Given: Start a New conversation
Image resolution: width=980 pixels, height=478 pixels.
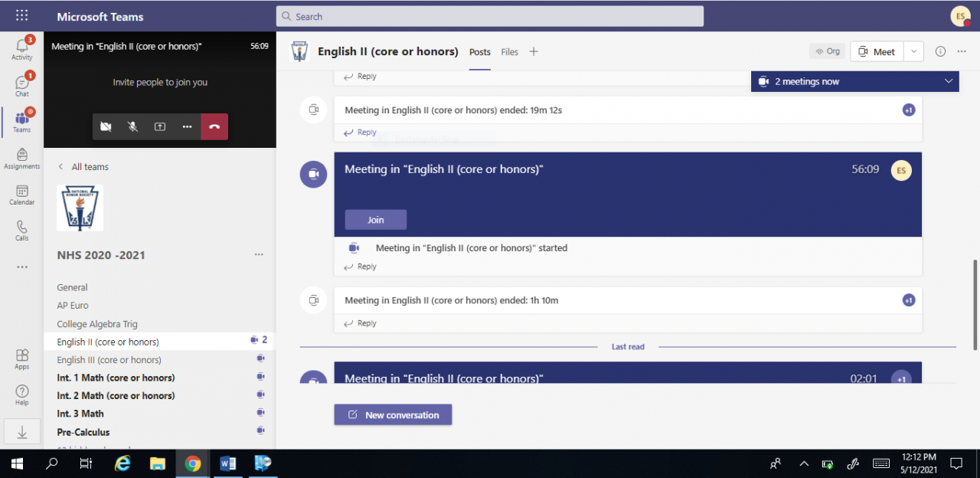Looking at the screenshot, I should point(393,414).
